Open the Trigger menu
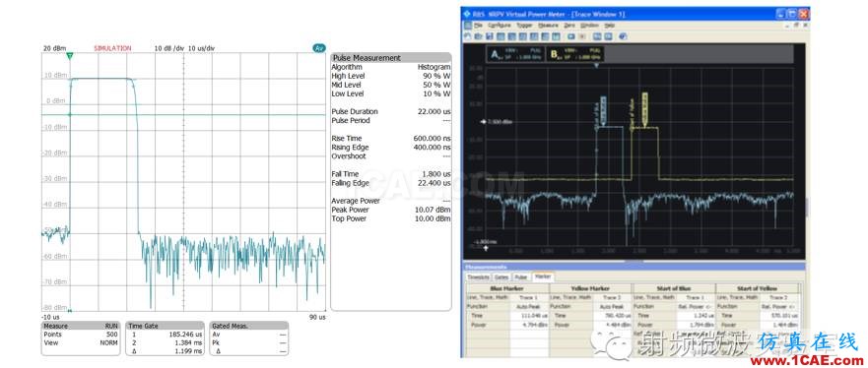 (x=524, y=26)
